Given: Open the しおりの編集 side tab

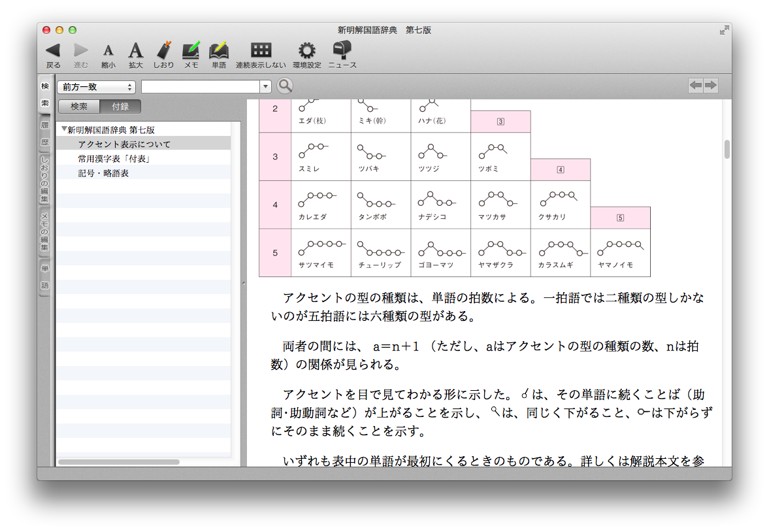Looking at the screenshot, I should (44, 179).
